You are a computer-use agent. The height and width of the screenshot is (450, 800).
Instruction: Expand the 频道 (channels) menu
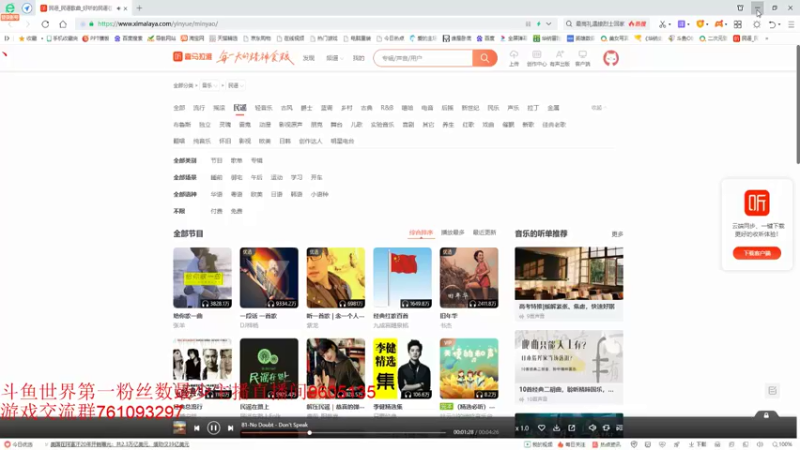click(335, 58)
